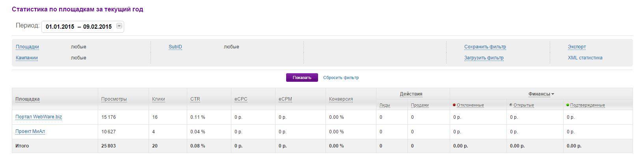Open Проект МиАл site link
The width and height of the screenshot is (644, 166).
click(30, 131)
